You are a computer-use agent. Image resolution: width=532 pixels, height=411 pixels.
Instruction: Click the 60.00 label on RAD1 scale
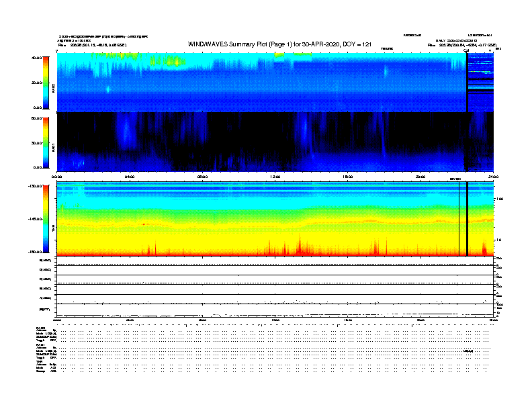click(36, 118)
